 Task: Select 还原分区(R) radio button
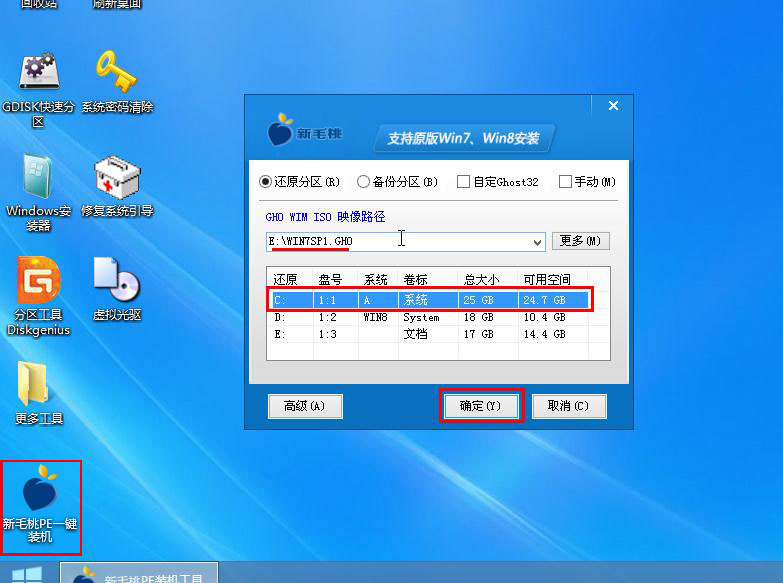[x=300, y=182]
